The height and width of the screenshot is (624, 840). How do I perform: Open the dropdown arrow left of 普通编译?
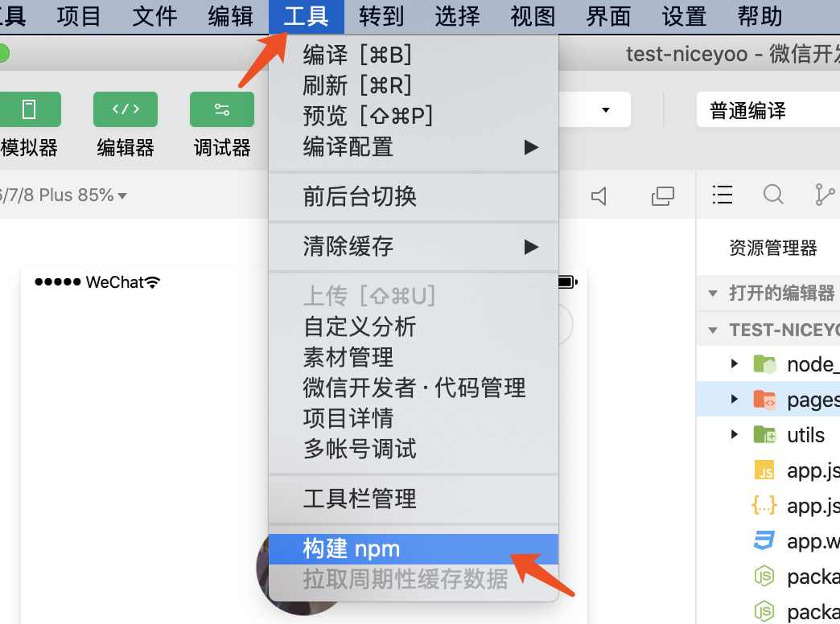point(606,110)
